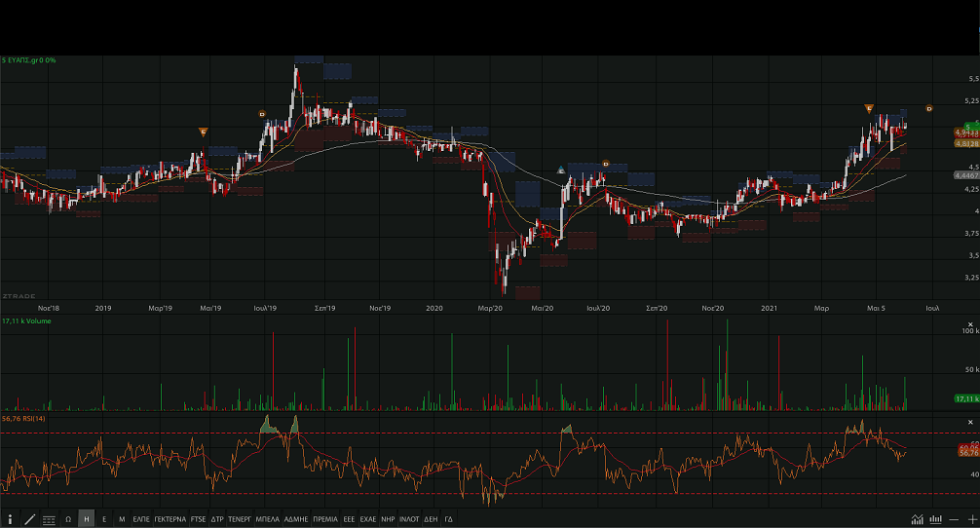Select the M timeframe button
Image resolution: width=980 pixels, height=528 pixels.
pyautogui.click(x=122, y=519)
